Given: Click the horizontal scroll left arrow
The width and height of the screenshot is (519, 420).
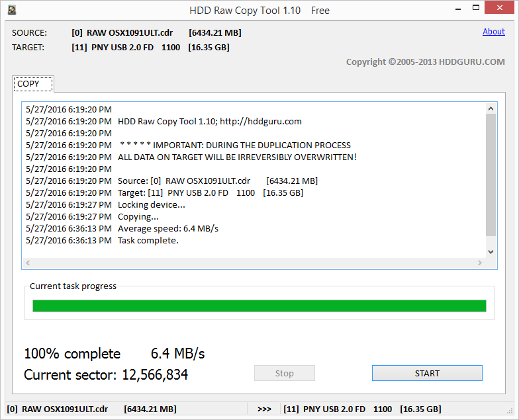Looking at the screenshot, I should (x=28, y=263).
